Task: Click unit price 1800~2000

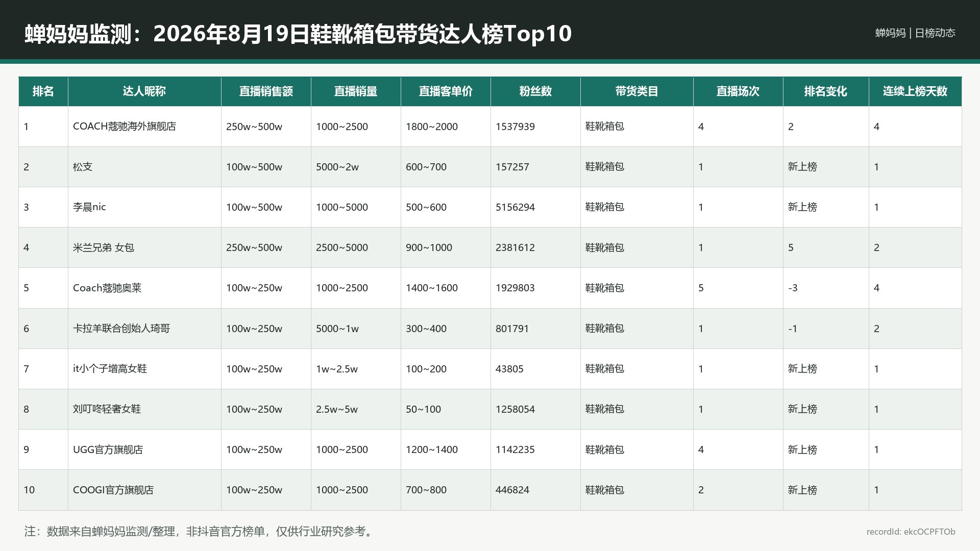Action: click(x=432, y=127)
